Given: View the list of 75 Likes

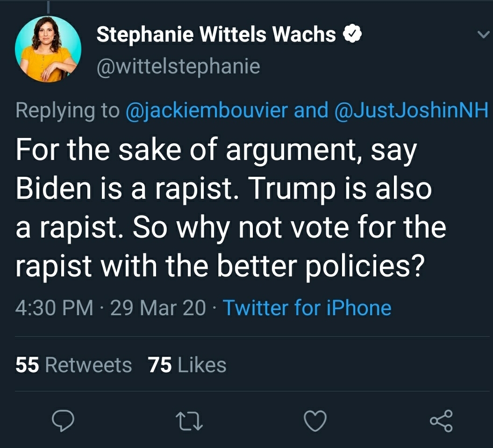Looking at the screenshot, I should pos(187,365).
